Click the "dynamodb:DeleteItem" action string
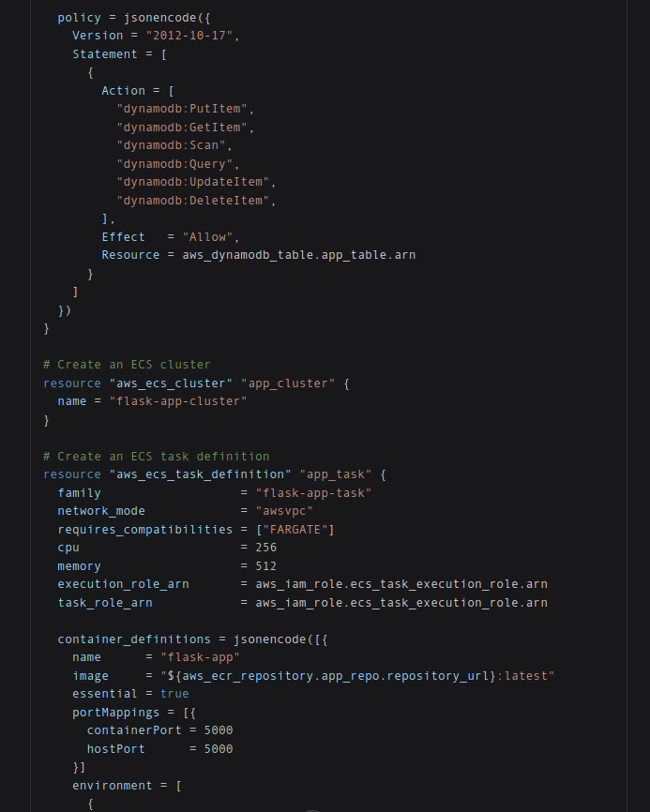Image resolution: width=650 pixels, height=812 pixels. point(192,201)
